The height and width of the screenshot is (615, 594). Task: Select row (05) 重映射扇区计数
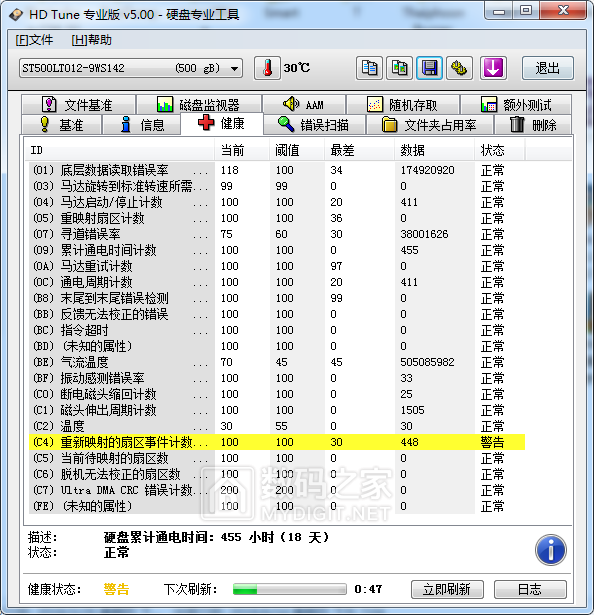(277, 218)
